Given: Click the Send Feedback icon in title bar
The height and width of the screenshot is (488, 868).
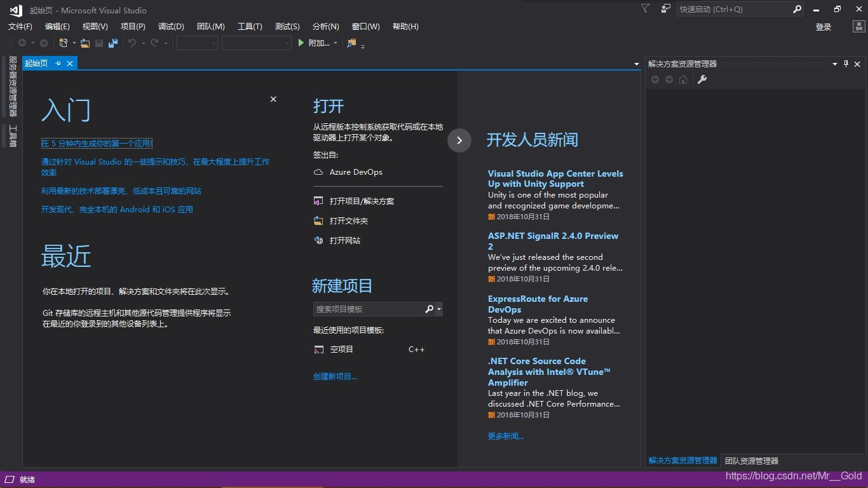Looking at the screenshot, I should click(665, 9).
